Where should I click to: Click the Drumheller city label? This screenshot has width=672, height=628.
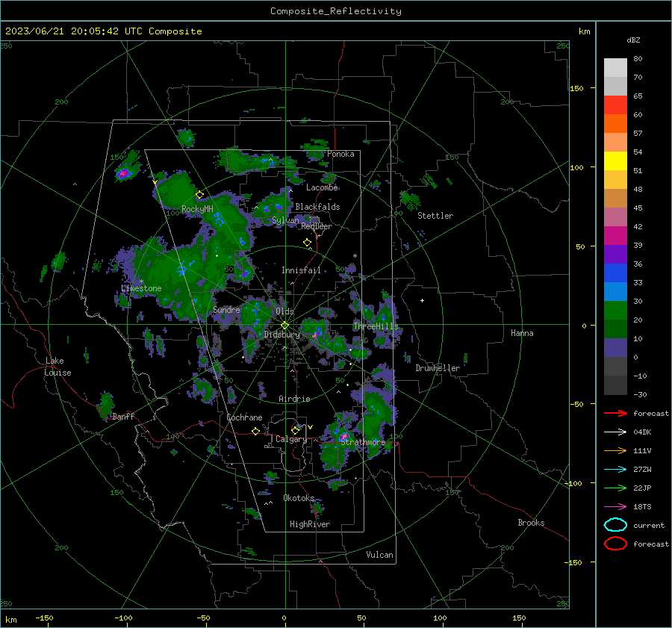tap(438, 368)
